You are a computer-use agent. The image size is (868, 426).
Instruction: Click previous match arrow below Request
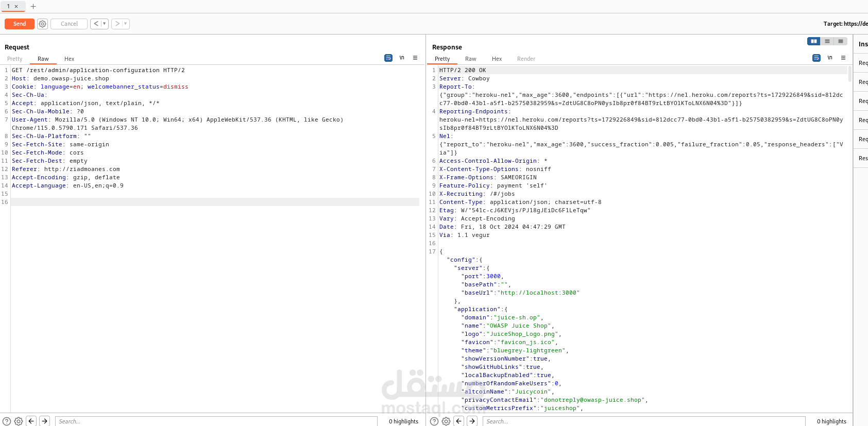pyautogui.click(x=31, y=421)
